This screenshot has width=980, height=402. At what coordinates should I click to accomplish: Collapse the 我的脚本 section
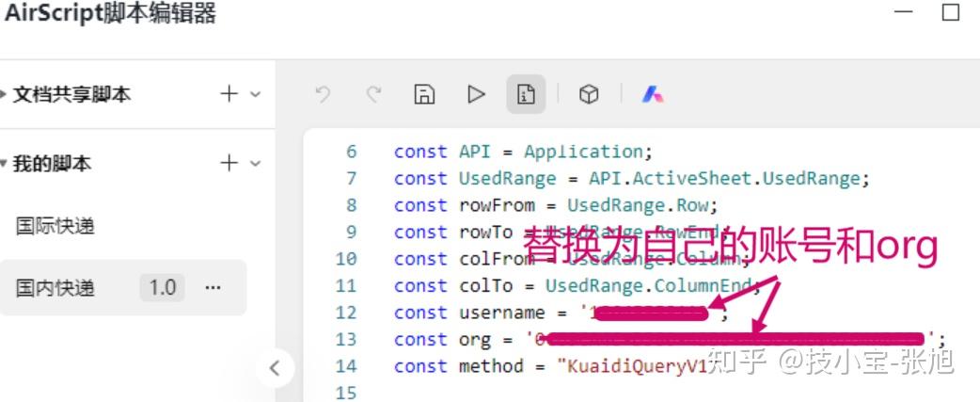click(4, 164)
